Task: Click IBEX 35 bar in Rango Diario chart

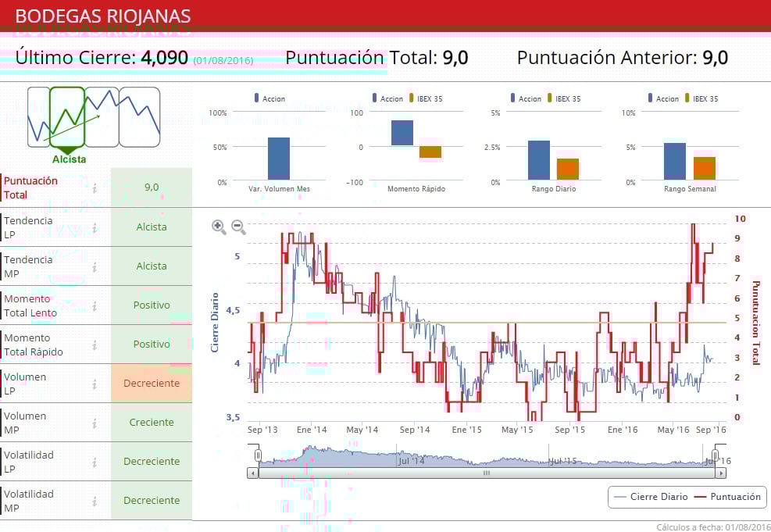Action: tap(568, 170)
